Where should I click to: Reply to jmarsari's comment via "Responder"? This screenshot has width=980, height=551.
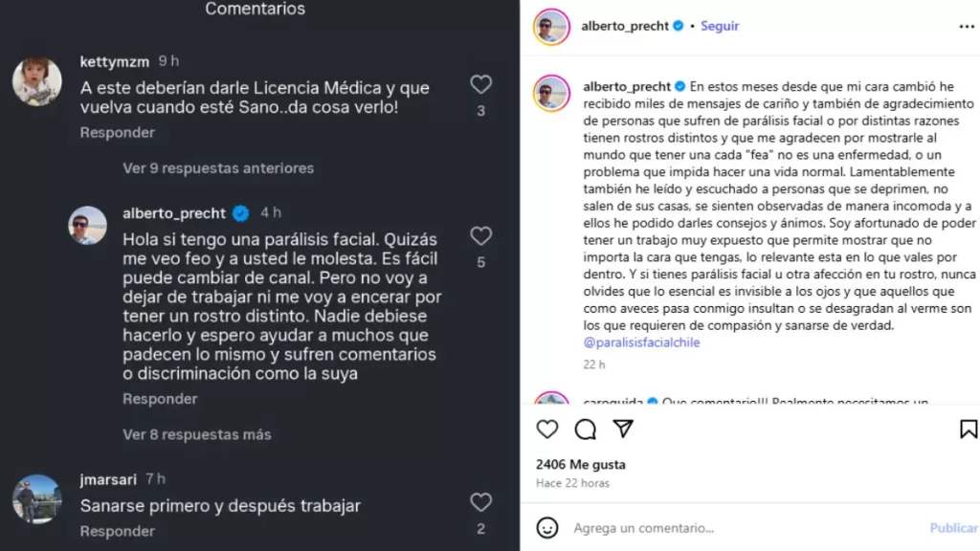118,531
